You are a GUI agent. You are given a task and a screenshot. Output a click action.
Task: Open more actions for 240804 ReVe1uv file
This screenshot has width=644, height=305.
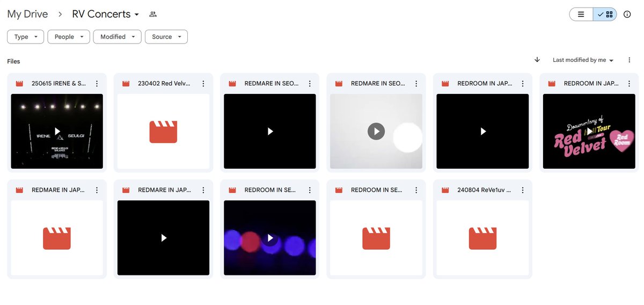click(523, 190)
